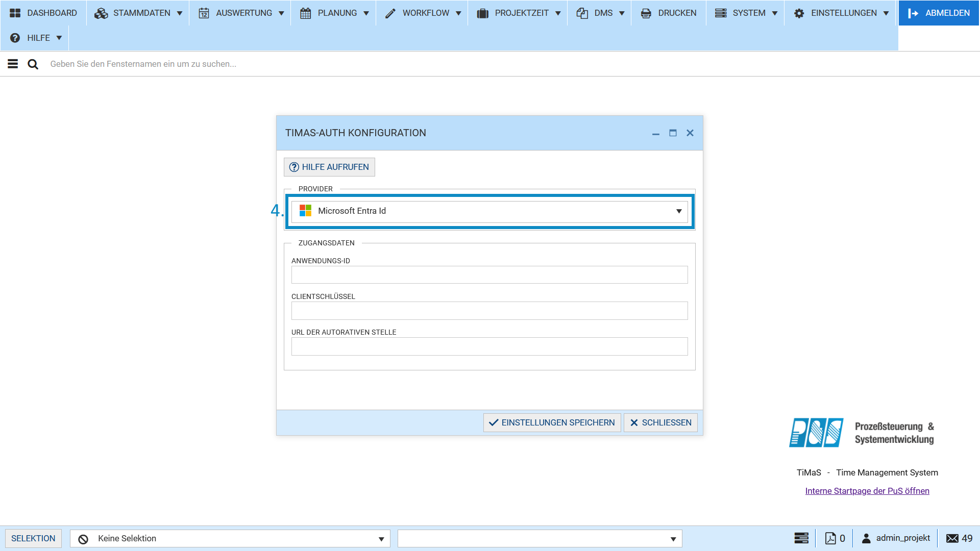The image size is (980, 551).
Task: Click the admin_projekt user icon
Action: tap(866, 538)
